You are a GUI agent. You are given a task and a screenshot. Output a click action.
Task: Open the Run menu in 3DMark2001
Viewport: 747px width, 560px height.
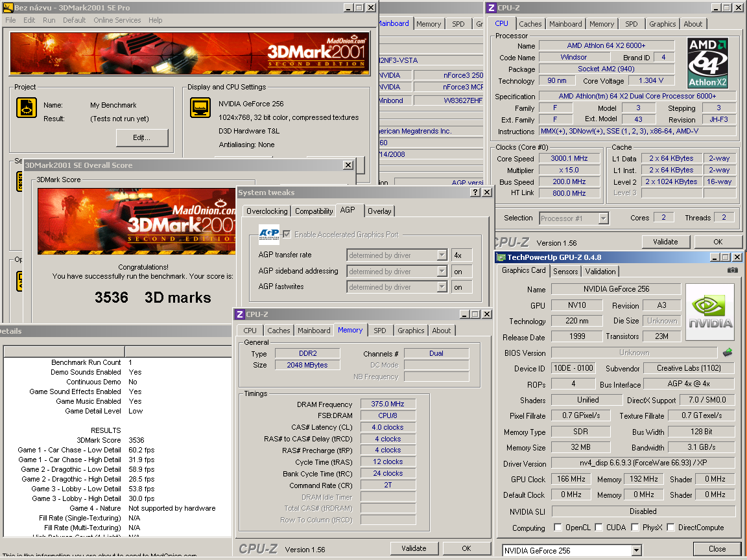click(x=49, y=20)
